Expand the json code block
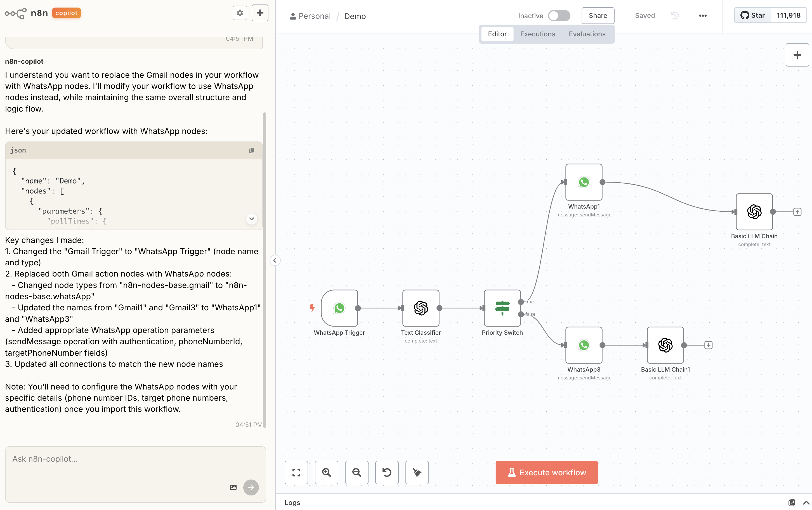The width and height of the screenshot is (812, 510). 252,219
